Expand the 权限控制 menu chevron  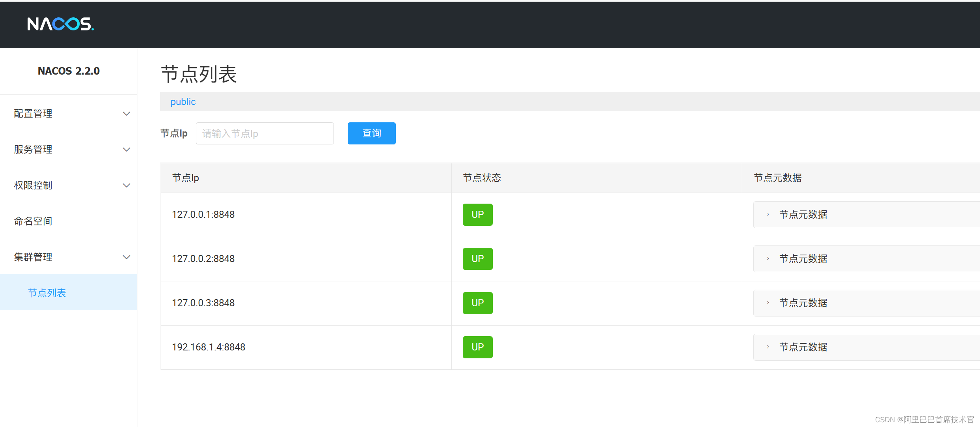(x=127, y=185)
